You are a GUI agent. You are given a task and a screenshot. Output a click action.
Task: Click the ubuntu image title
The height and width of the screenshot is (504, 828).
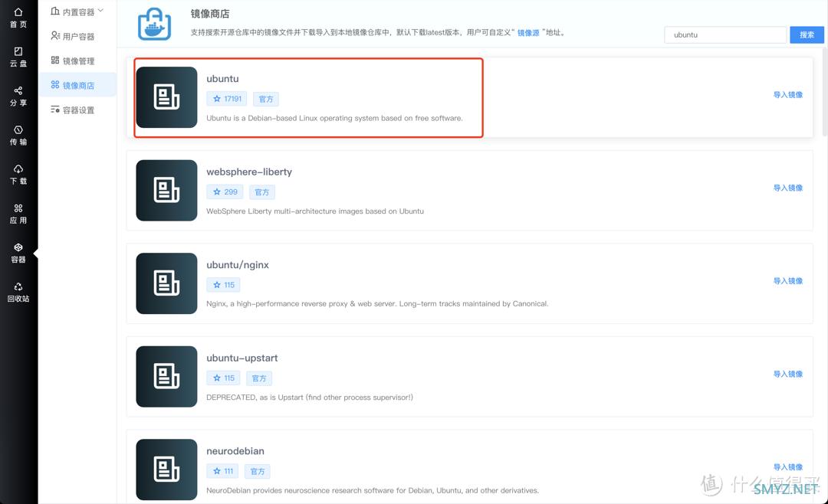pyautogui.click(x=222, y=79)
